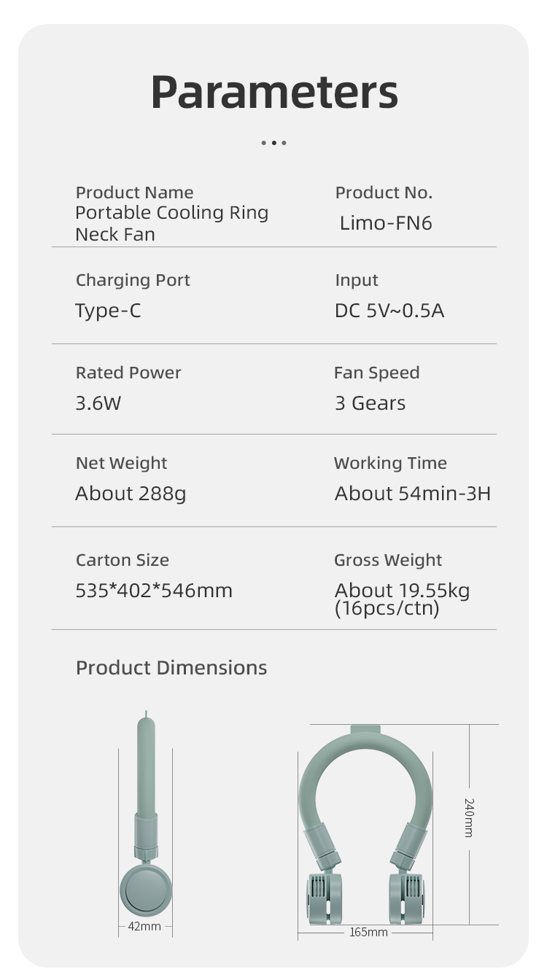Click the Limo-FN6 product number
547x980 pixels.
[x=386, y=223]
